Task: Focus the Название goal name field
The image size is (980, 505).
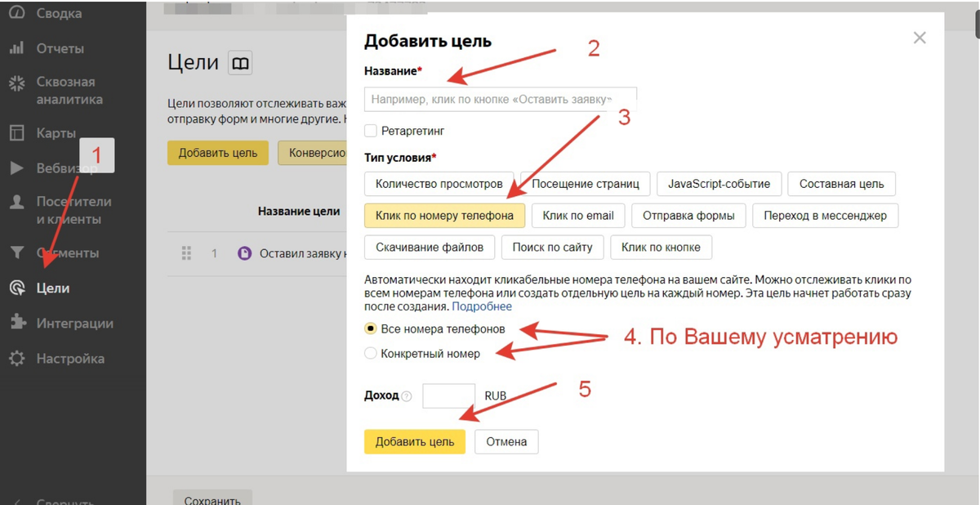Action: (501, 99)
